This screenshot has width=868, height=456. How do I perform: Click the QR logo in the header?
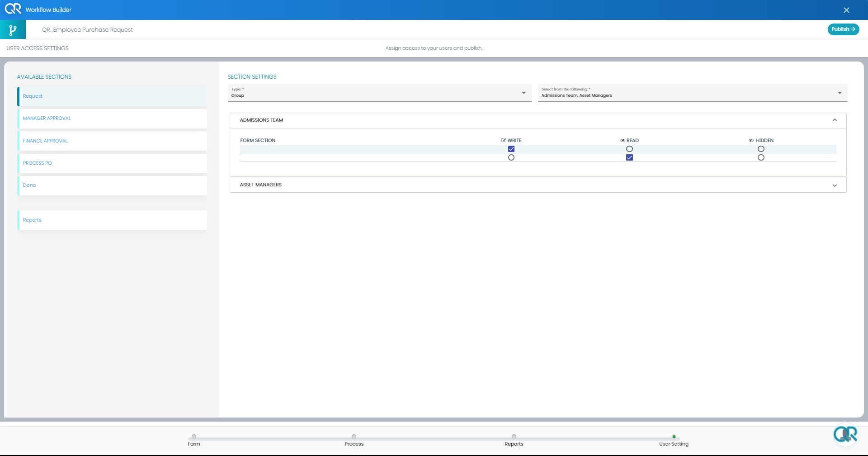(x=13, y=9)
